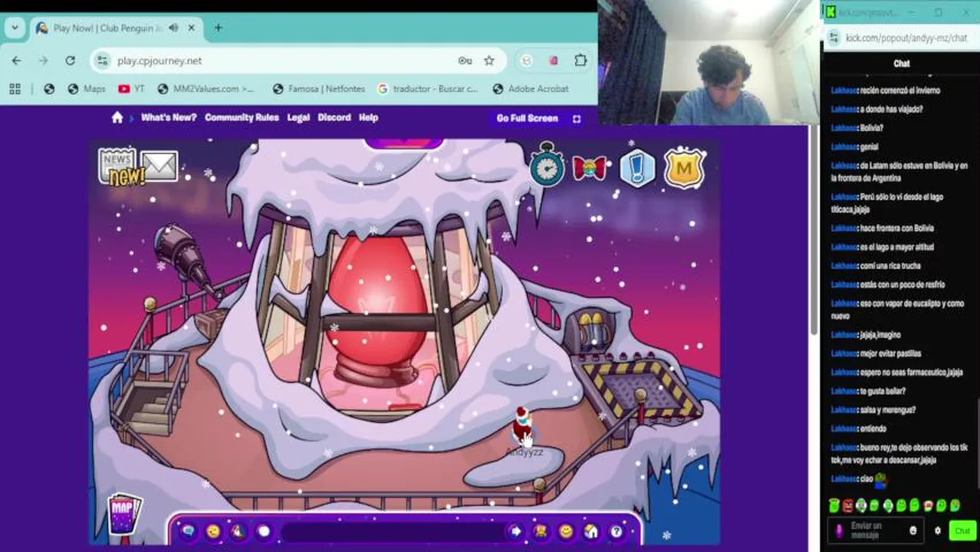Open the emoji picker in Kick chat input
The image size is (980, 552).
coord(913,531)
